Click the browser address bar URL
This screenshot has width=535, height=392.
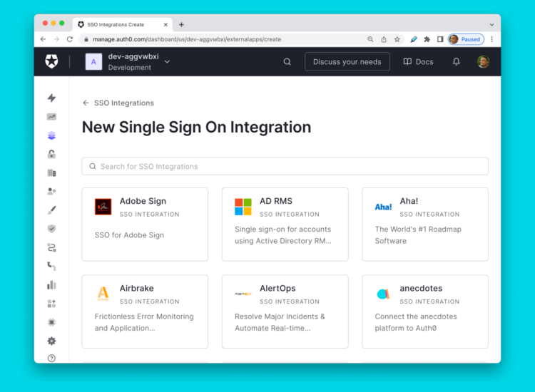[x=187, y=39]
